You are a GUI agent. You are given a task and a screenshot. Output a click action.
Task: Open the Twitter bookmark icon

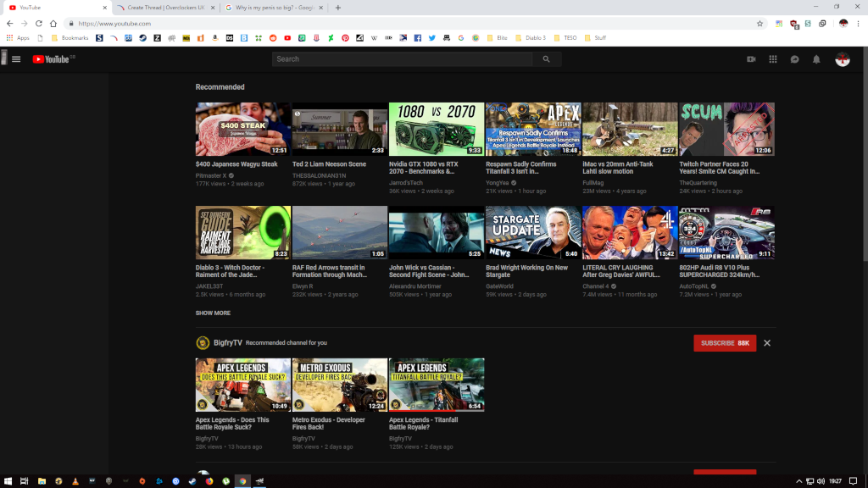[431, 37]
